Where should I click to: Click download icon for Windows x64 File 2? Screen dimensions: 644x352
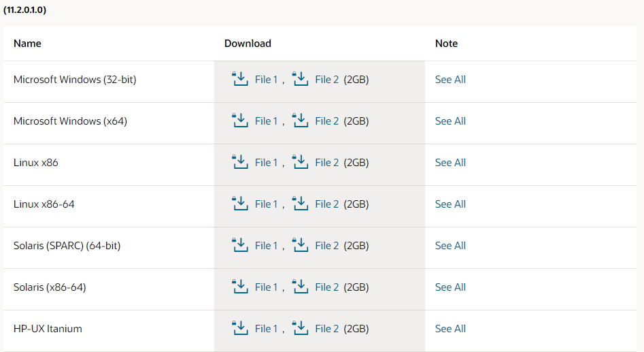click(300, 120)
